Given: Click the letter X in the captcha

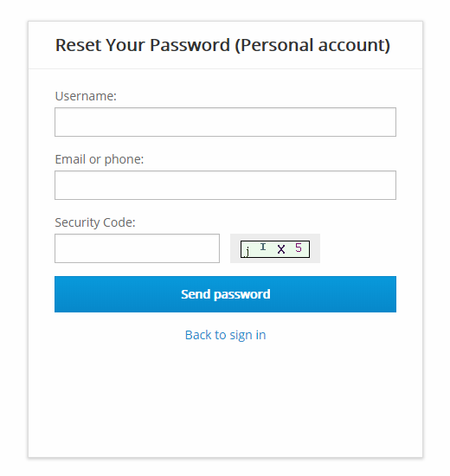Looking at the screenshot, I should [281, 249].
